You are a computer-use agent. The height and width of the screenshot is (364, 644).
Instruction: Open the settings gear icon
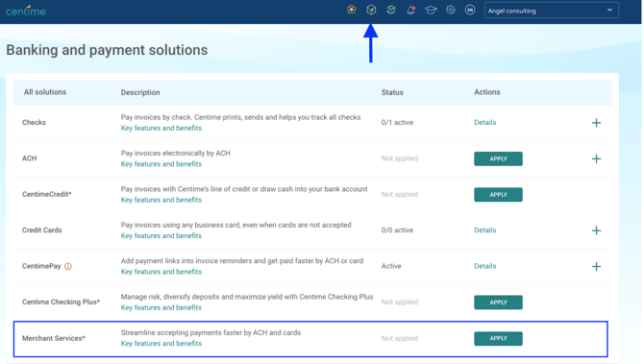pyautogui.click(x=451, y=10)
